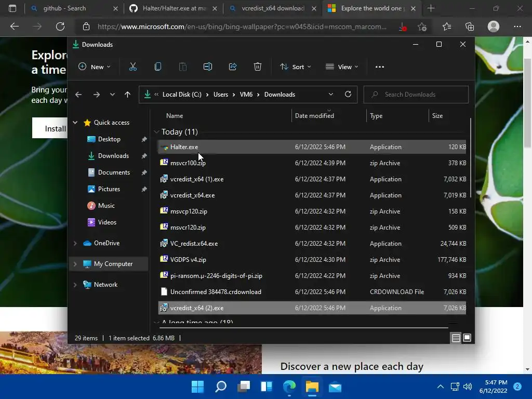
Task: Open the Sort dropdown
Action: [x=295, y=67]
